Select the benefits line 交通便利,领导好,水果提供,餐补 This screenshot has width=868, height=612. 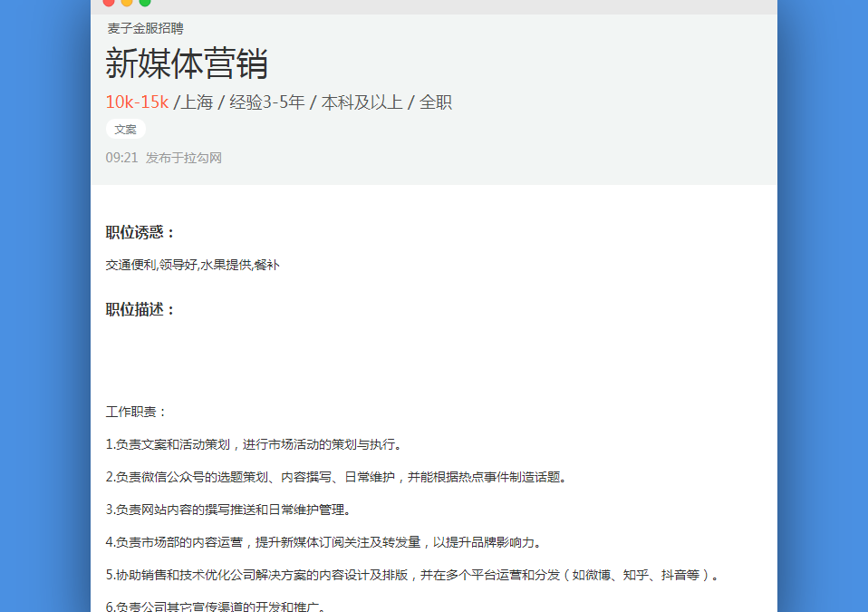pos(193,265)
